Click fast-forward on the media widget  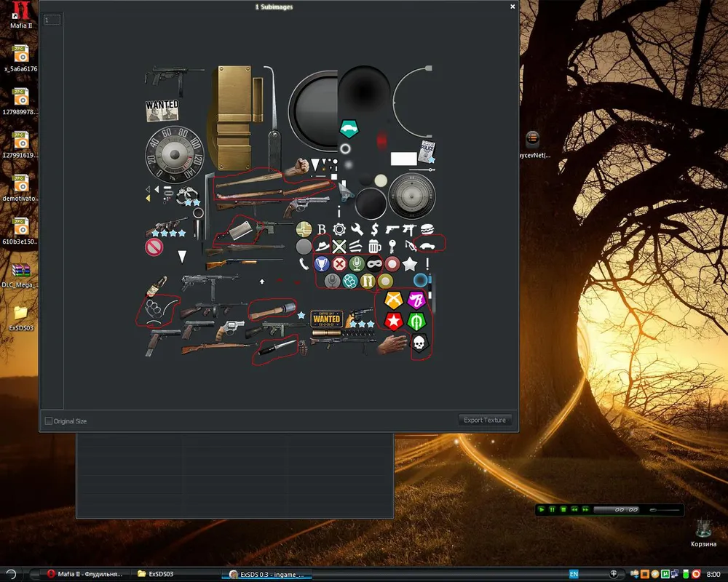point(585,510)
